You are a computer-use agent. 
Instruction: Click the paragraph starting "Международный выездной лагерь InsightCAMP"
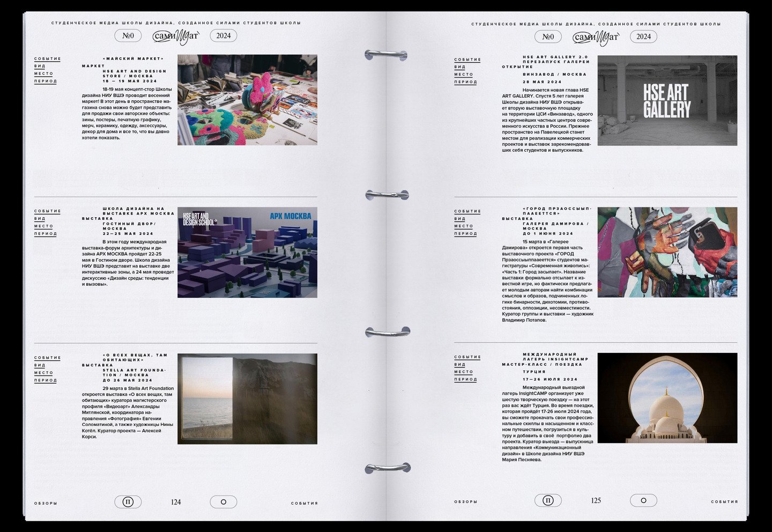(x=548, y=424)
